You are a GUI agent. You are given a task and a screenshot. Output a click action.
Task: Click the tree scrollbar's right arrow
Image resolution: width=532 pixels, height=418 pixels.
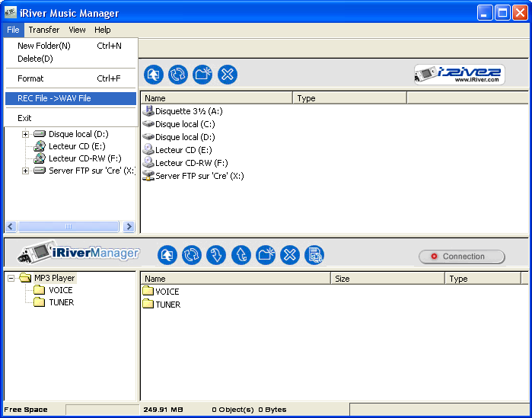(129, 226)
